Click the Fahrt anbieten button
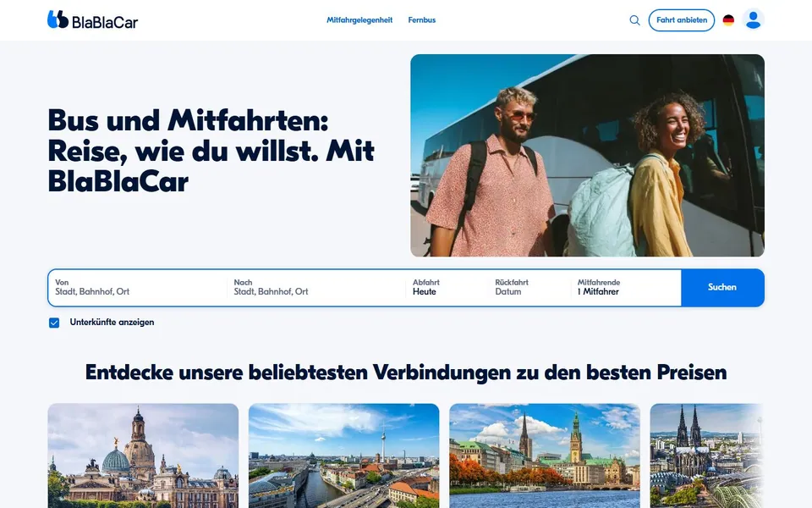Screen dimensions: 812x508 coord(682,20)
